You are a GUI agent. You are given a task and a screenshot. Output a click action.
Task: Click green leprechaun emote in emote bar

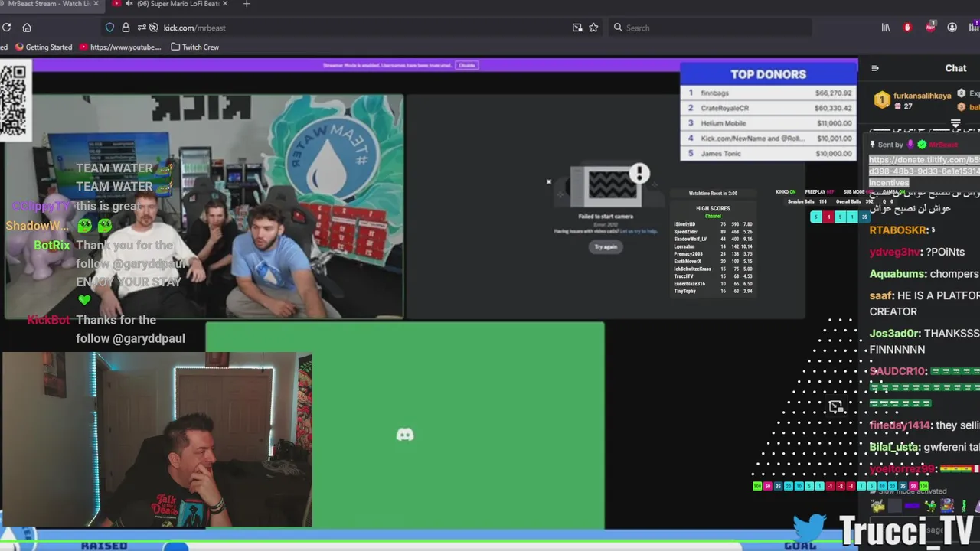(x=930, y=506)
